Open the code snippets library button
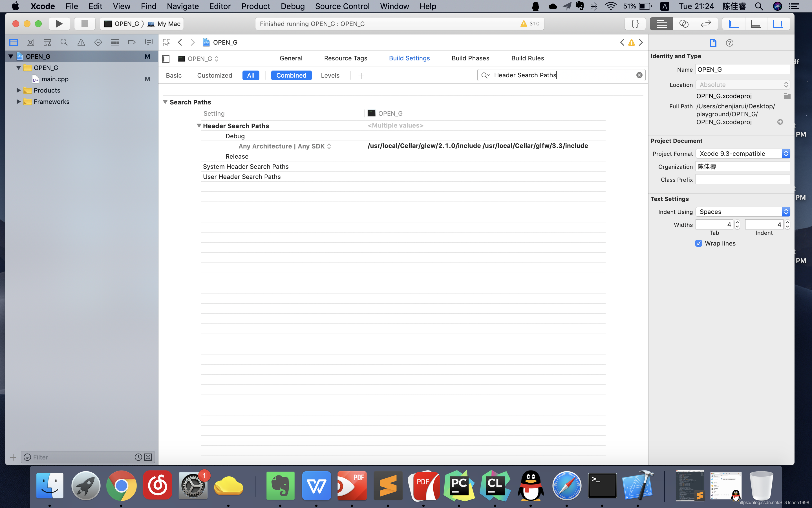 click(x=635, y=23)
